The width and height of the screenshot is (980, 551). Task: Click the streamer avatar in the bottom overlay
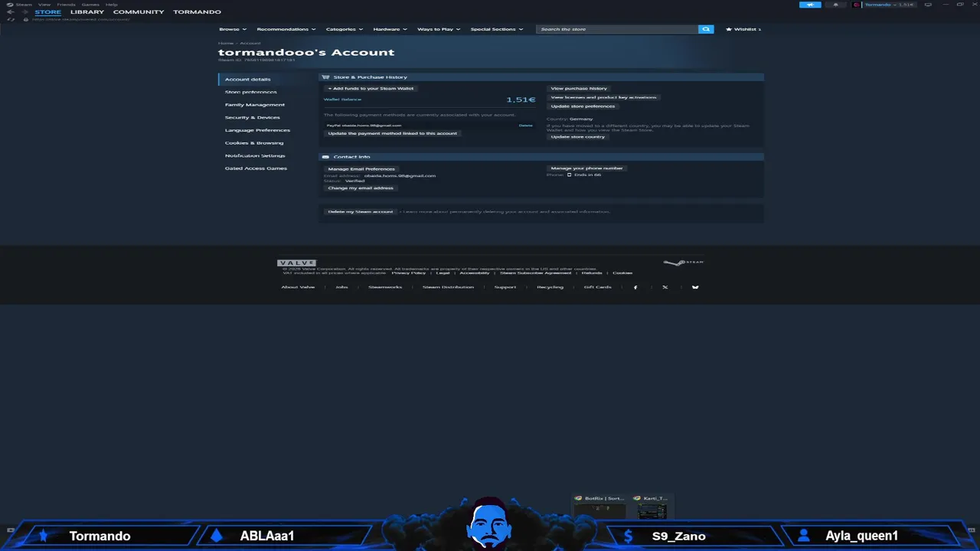(x=489, y=523)
